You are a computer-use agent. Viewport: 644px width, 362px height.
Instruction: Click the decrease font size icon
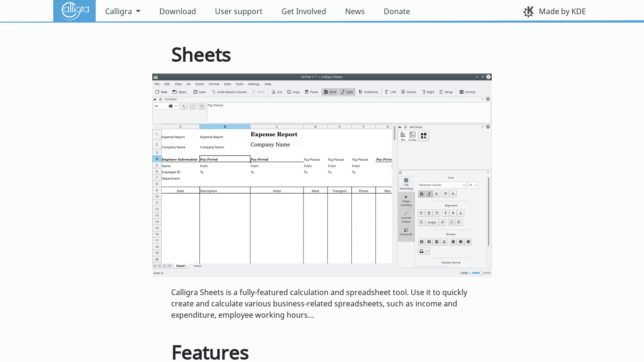pyautogui.click(x=453, y=194)
